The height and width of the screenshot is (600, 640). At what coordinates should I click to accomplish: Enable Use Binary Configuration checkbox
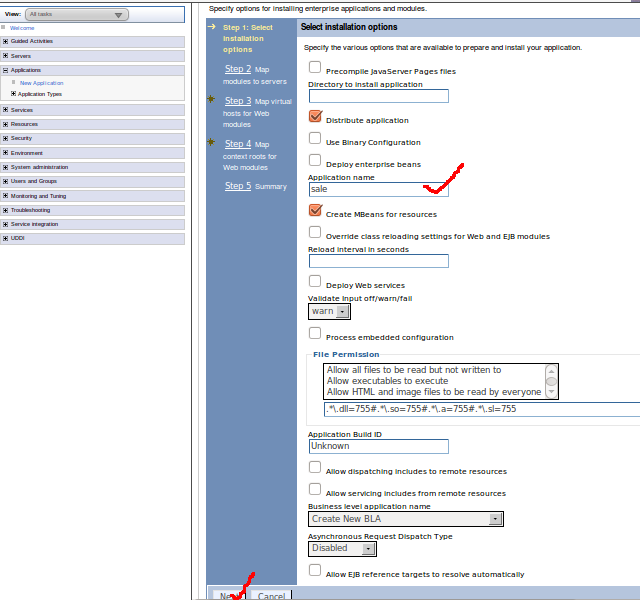pos(315,138)
